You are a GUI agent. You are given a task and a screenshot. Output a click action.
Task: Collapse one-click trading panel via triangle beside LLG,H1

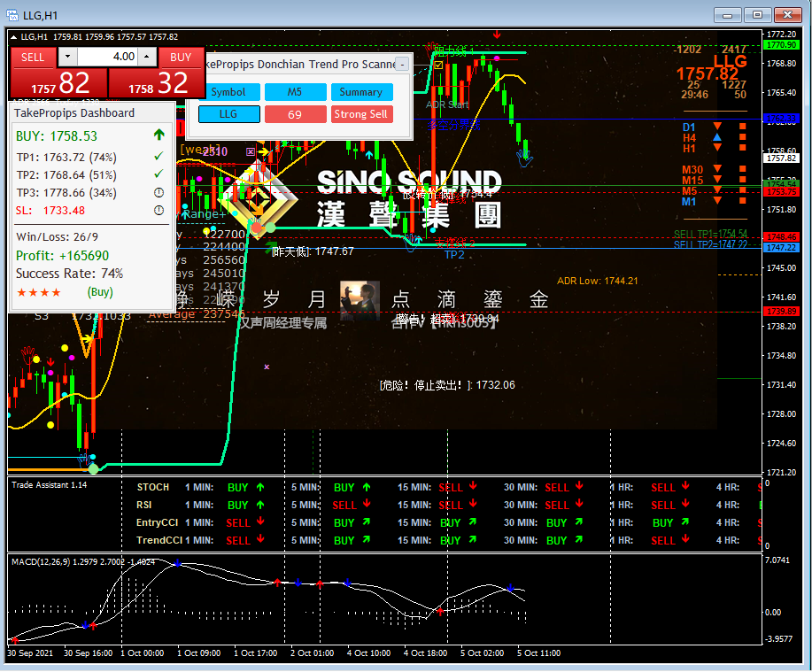14,37
